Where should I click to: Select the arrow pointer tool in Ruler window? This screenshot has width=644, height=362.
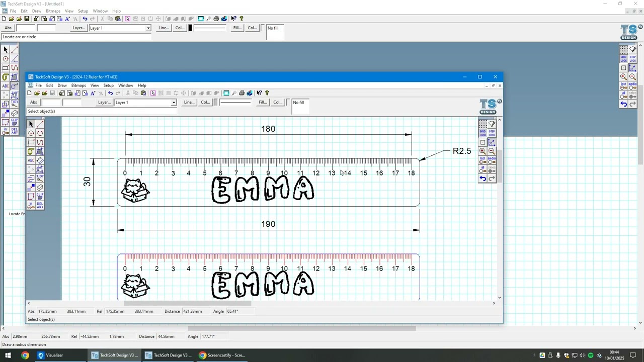[31, 124]
